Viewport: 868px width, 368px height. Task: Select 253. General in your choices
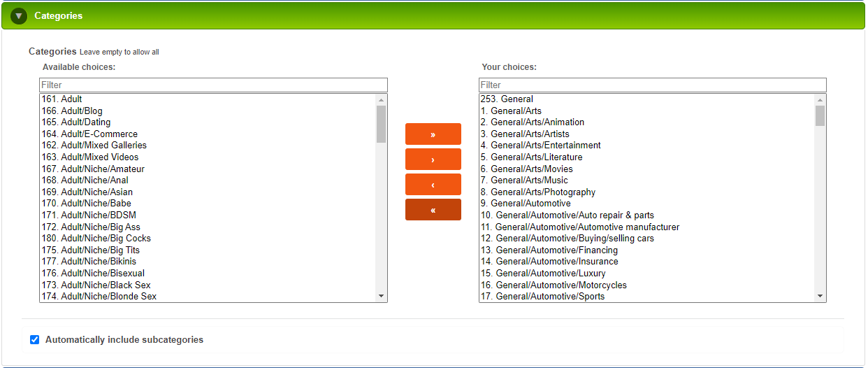pos(647,99)
